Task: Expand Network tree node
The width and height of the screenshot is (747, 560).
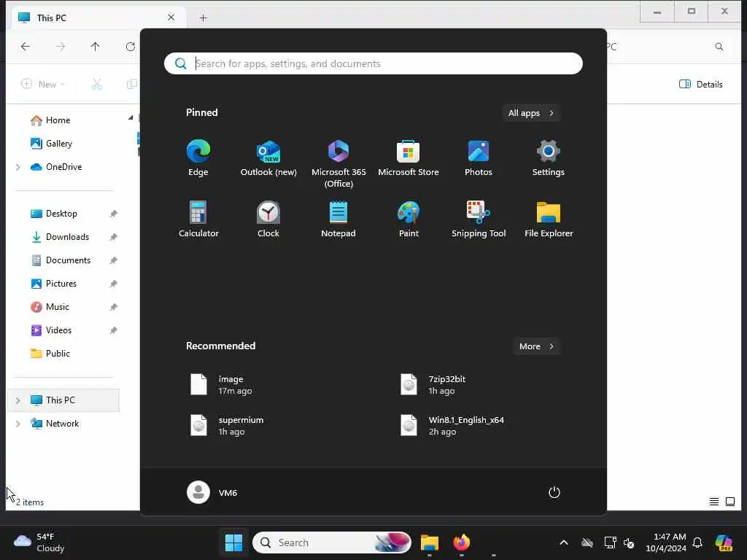Action: (x=18, y=424)
